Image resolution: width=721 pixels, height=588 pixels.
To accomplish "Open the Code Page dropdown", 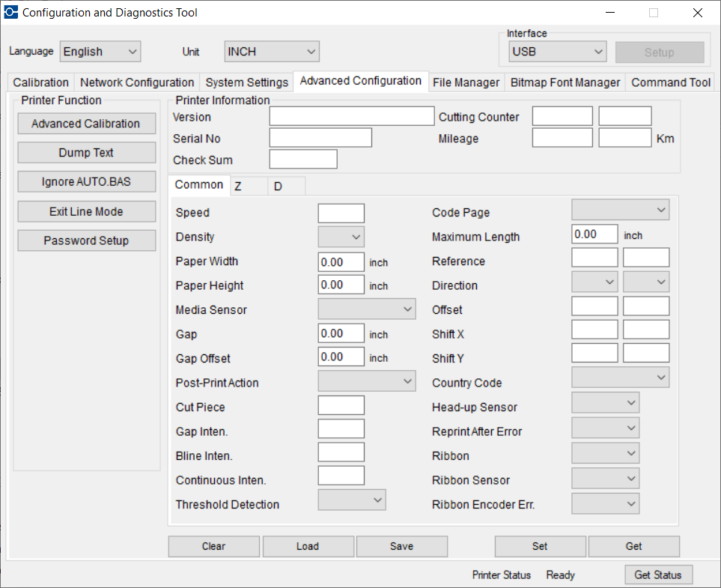I will 620,210.
